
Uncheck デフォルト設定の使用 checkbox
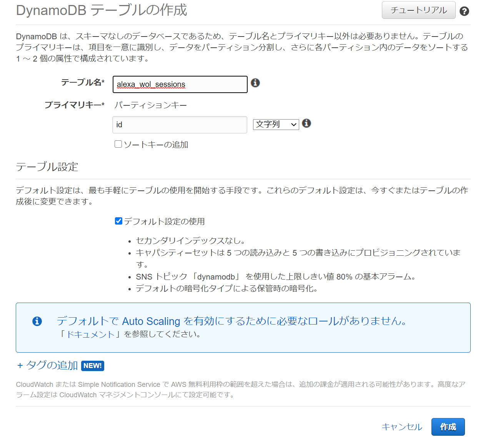coord(118,221)
